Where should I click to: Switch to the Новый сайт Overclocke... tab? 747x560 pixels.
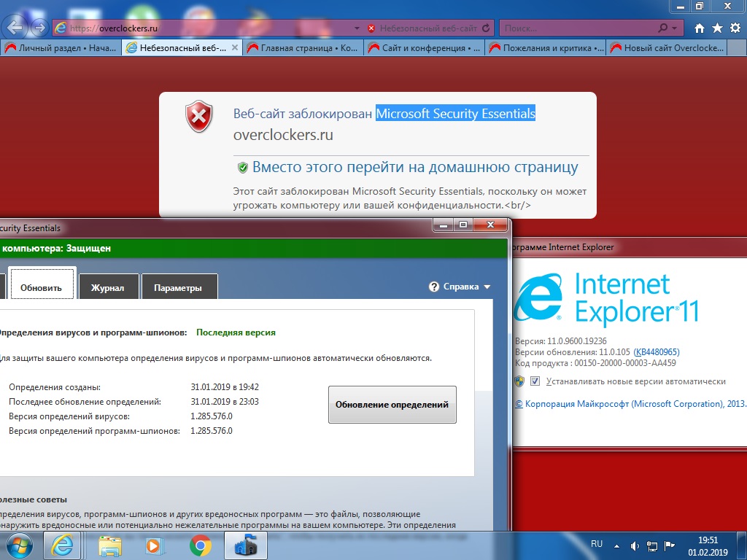(x=666, y=47)
